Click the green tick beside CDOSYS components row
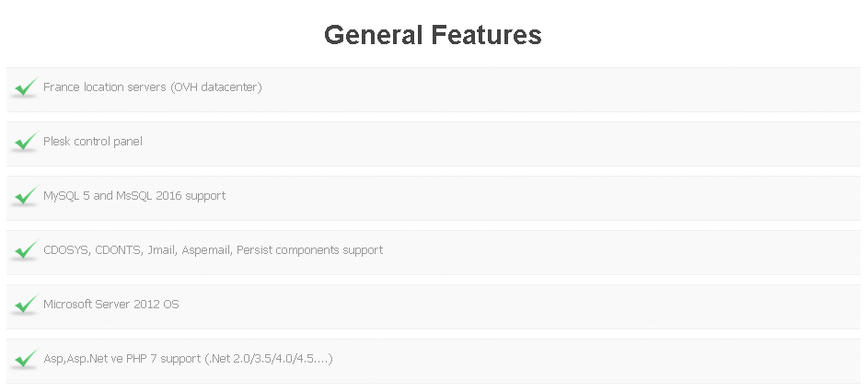The height and width of the screenshot is (392, 868). point(26,251)
